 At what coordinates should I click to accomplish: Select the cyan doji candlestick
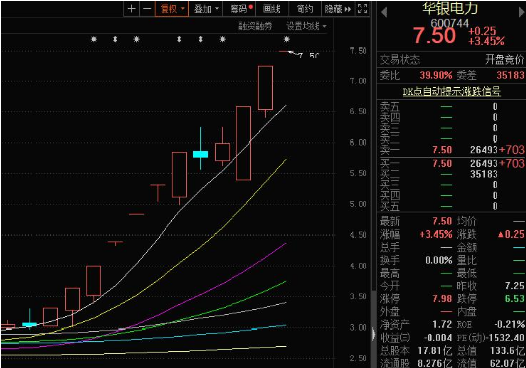(x=201, y=154)
